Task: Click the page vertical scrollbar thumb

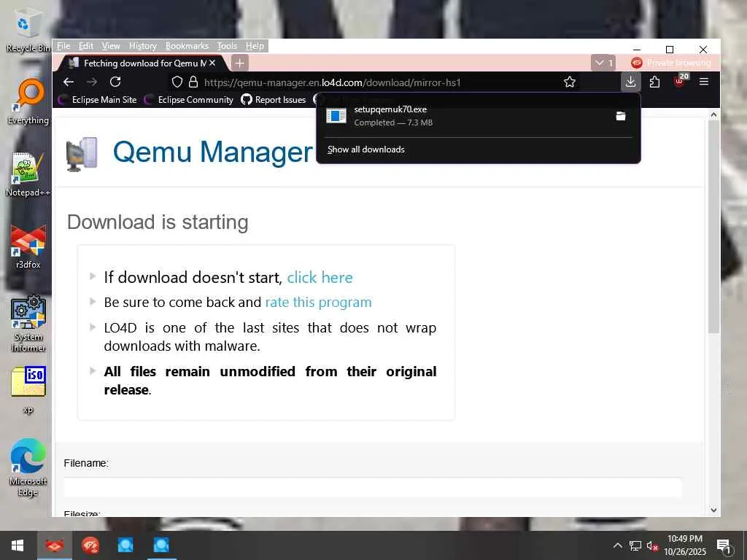Action: tap(713, 226)
